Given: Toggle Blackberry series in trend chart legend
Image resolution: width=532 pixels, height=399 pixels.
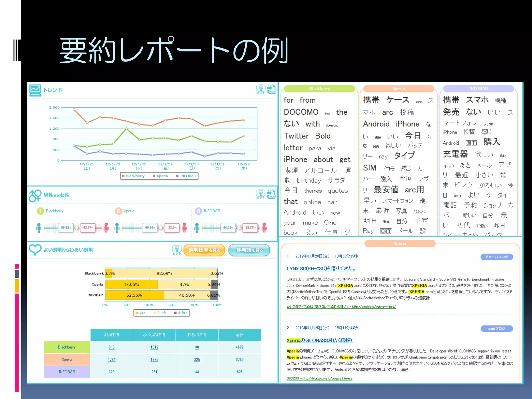Looking at the screenshot, I should (x=133, y=176).
